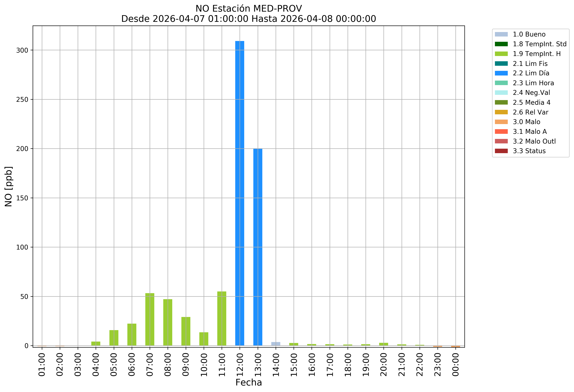Click the 3.1 Malo A legend entry
Image resolution: width=574 pixels, height=392 pixels.
click(x=521, y=132)
